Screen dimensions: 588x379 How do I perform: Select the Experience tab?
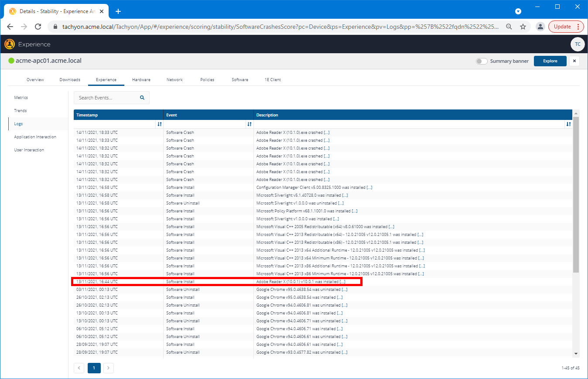tap(106, 80)
